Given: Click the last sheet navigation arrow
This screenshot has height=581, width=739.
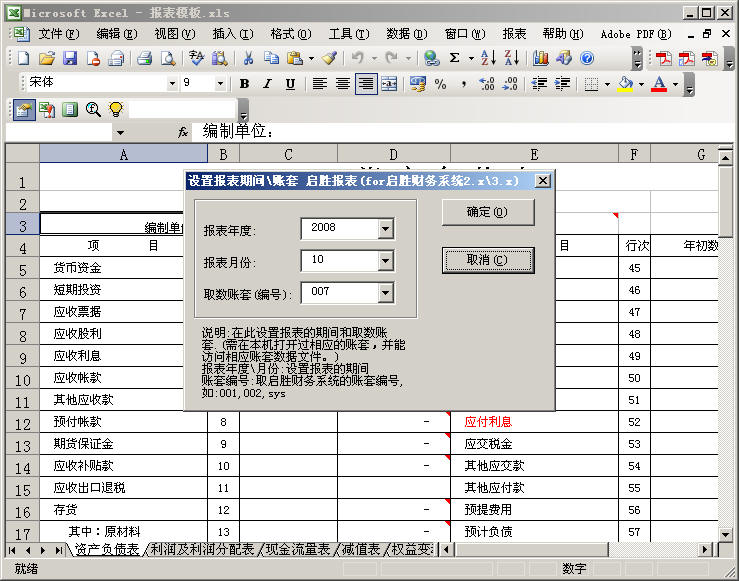Looking at the screenshot, I should click(59, 550).
